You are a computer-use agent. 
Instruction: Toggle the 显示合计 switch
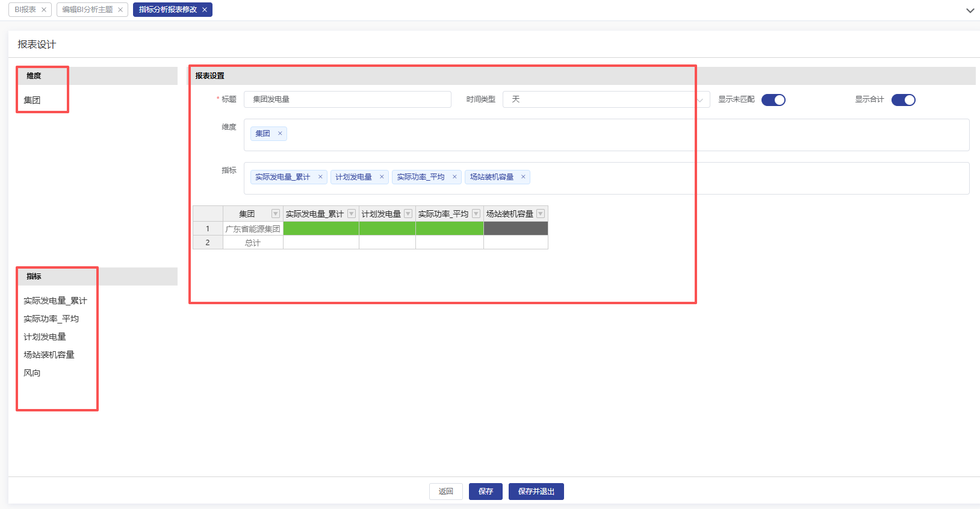pyautogui.click(x=903, y=100)
